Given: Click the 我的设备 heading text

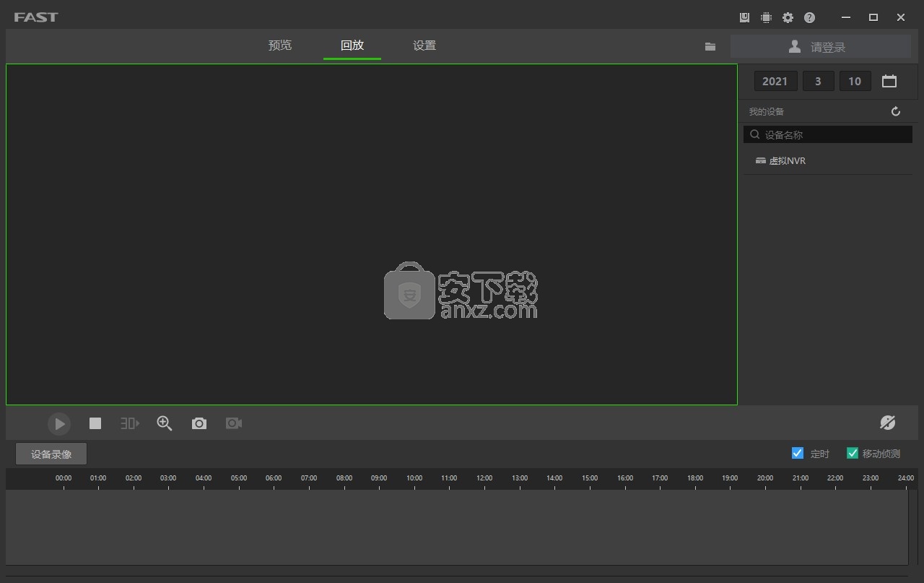Looking at the screenshot, I should click(766, 112).
